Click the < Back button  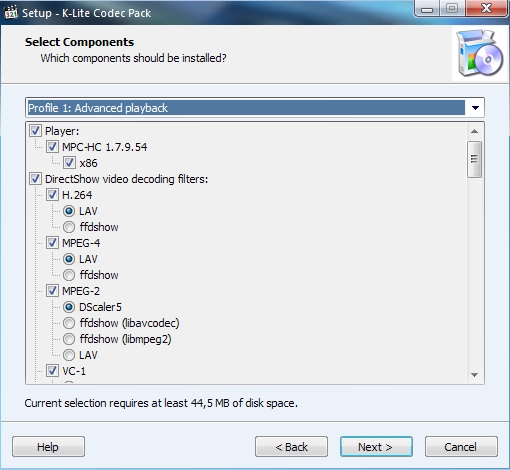(291, 447)
